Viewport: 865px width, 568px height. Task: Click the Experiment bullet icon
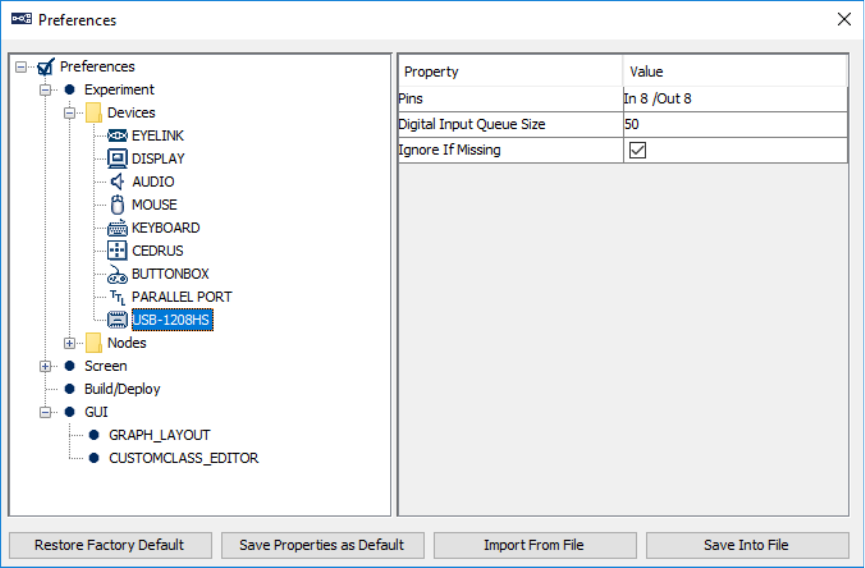pyautogui.click(x=70, y=89)
